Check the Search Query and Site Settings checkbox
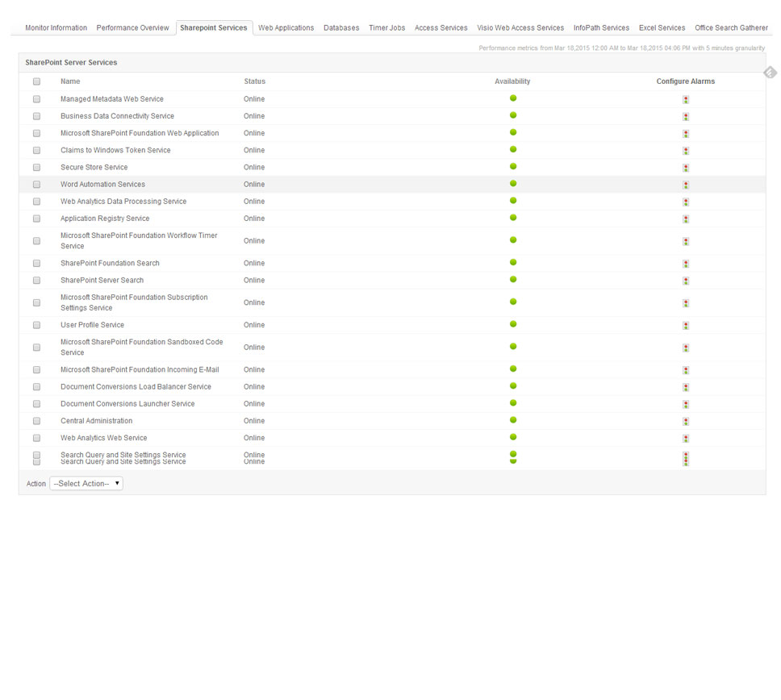 36,457
